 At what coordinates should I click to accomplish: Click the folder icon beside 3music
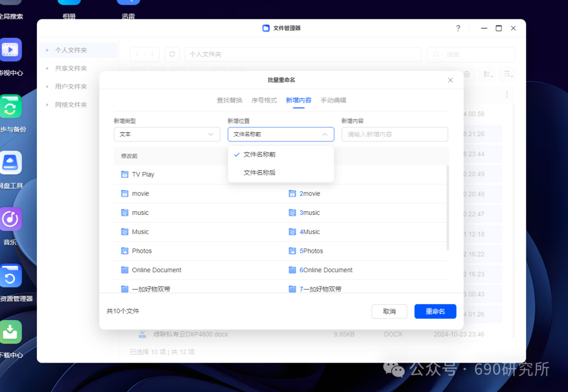[292, 213]
